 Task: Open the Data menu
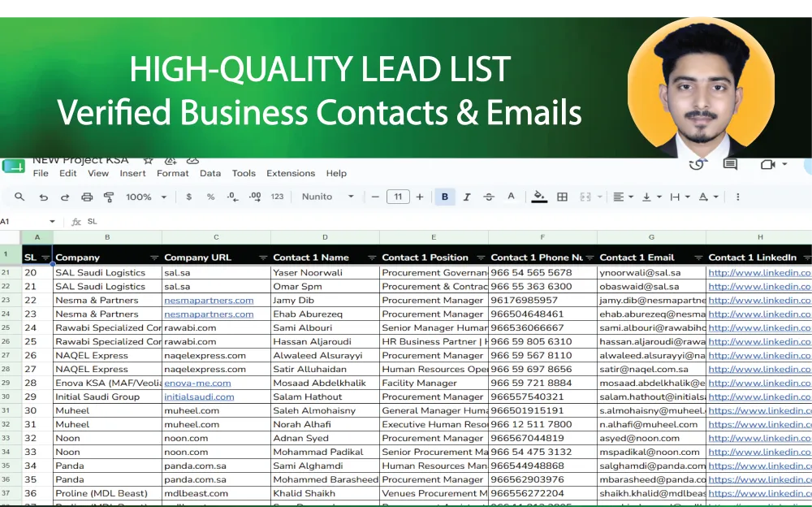tap(210, 173)
